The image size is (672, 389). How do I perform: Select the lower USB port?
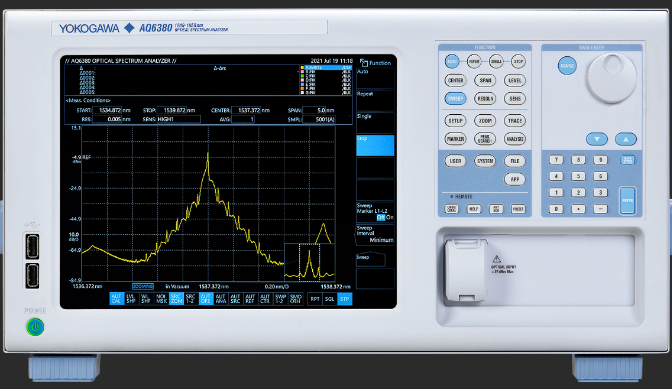point(32,275)
